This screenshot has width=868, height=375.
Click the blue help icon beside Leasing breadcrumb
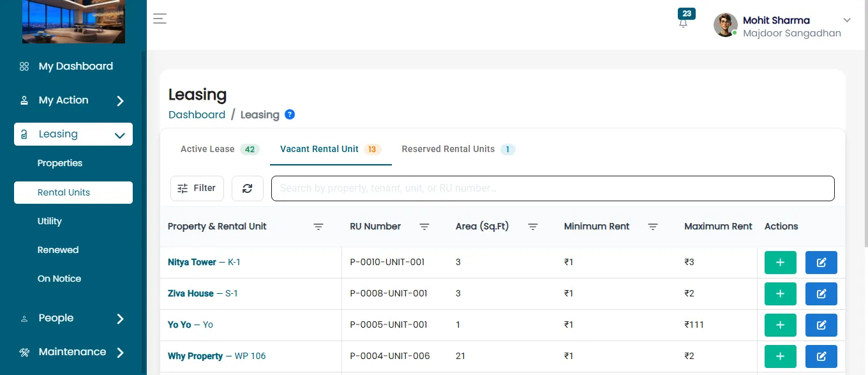point(290,115)
